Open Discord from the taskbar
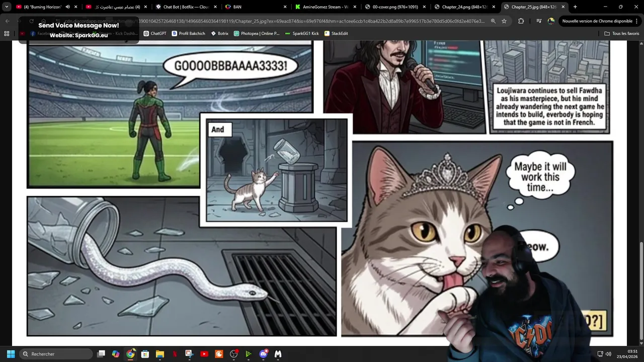 click(263, 354)
